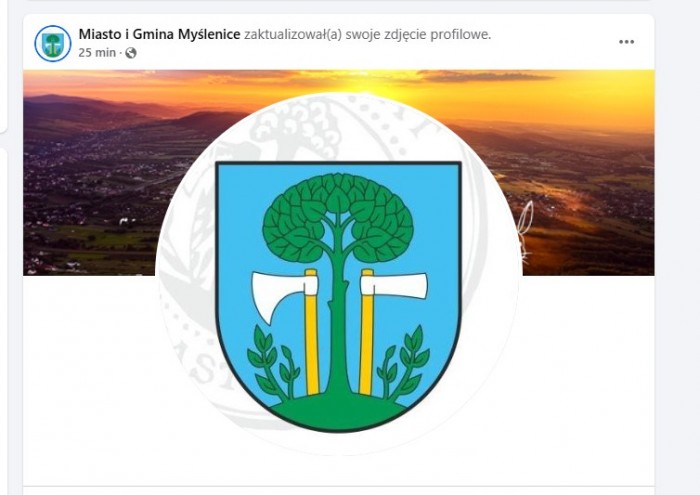Open Miasto i Gmina Myślenice page
This screenshot has width=700, height=495.
point(159,34)
